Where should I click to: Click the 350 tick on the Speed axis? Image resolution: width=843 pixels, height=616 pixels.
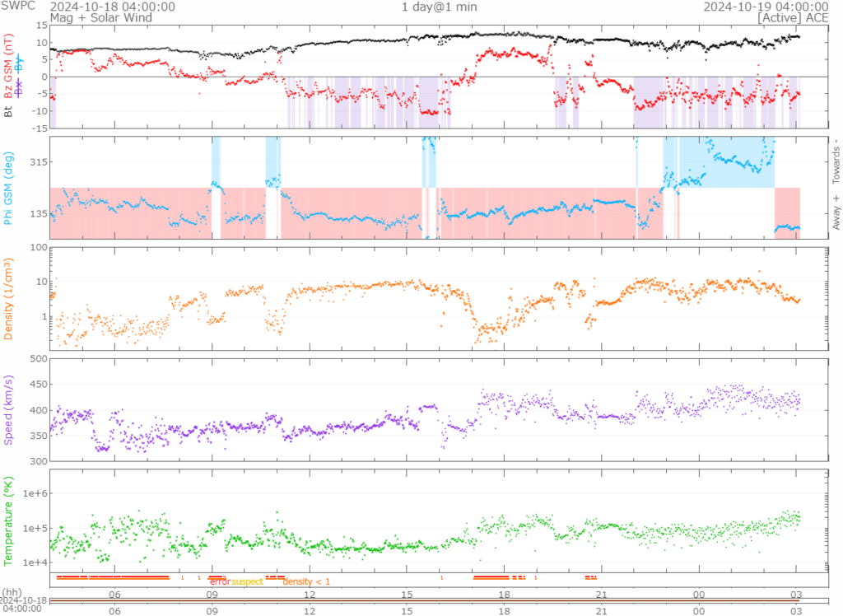[x=39, y=435]
